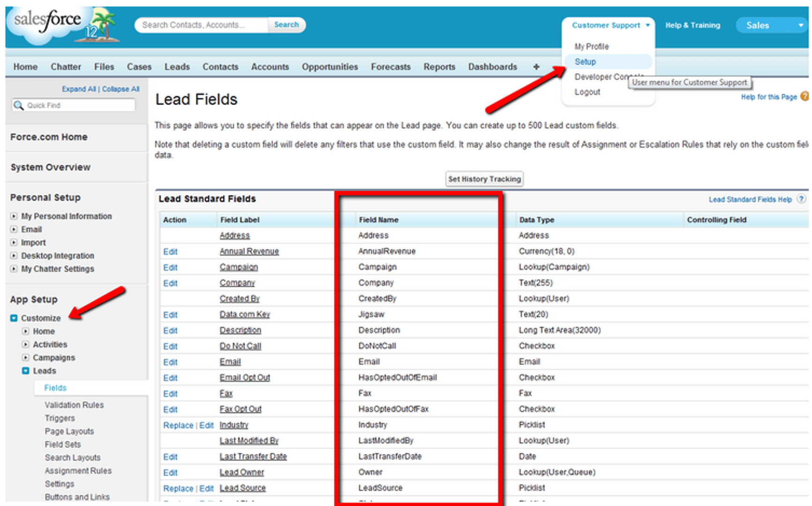This screenshot has width=812, height=506.
Task: Click the Help & Training link
Action: pyautogui.click(x=693, y=25)
